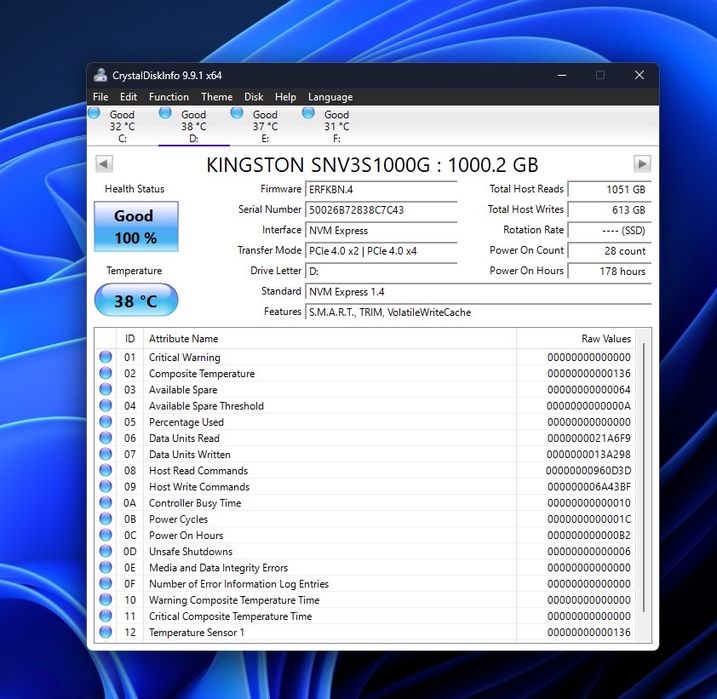Click status orb of Data Units Written row
The height and width of the screenshot is (699, 717).
[106, 454]
